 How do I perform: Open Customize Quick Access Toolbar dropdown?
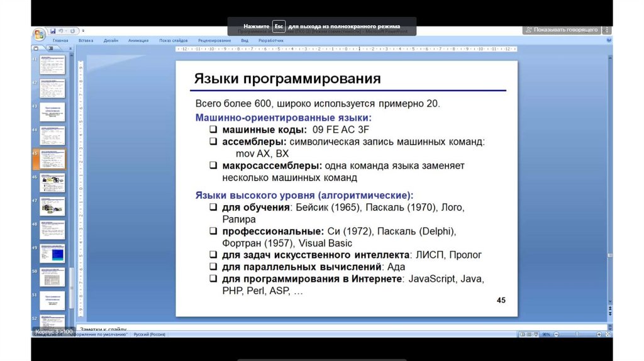tap(83, 31)
